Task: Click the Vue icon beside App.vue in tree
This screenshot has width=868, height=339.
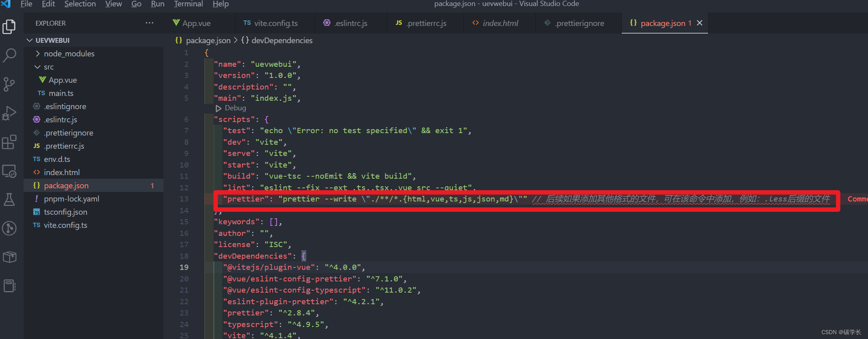Action: click(x=42, y=80)
